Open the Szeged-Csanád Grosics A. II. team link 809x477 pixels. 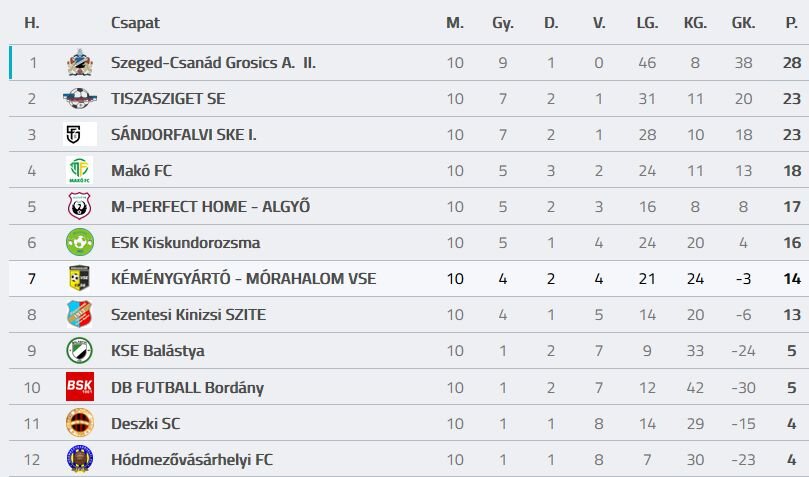point(213,63)
